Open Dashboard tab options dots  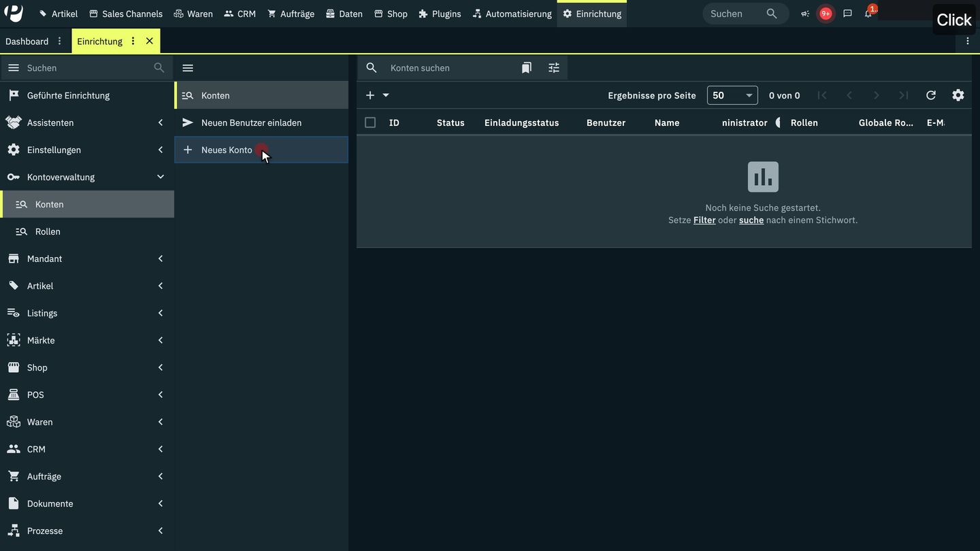click(59, 41)
